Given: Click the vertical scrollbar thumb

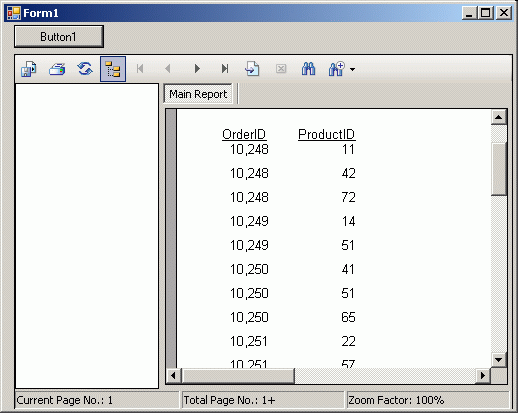Looking at the screenshot, I should pyautogui.click(x=499, y=169).
